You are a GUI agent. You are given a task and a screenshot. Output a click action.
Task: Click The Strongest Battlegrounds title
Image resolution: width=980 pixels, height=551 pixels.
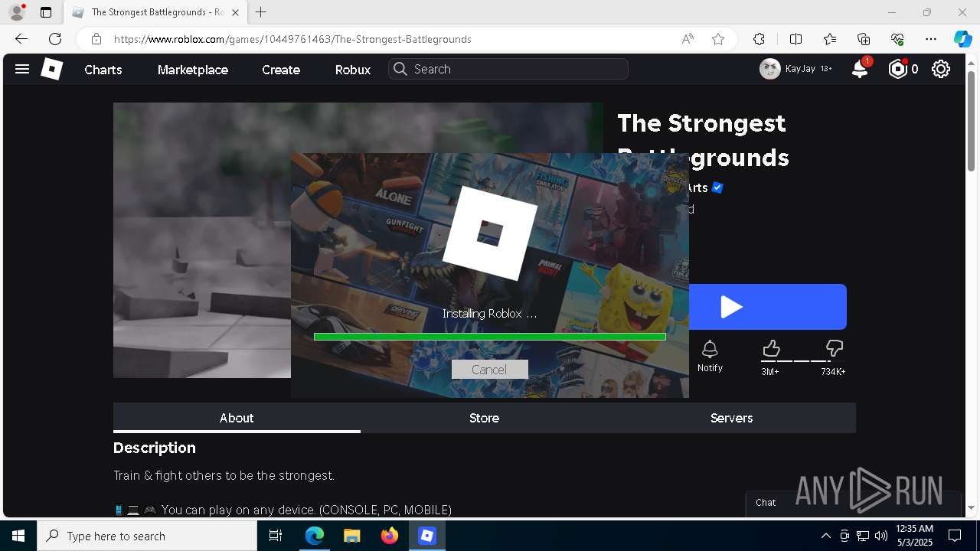[703, 140]
